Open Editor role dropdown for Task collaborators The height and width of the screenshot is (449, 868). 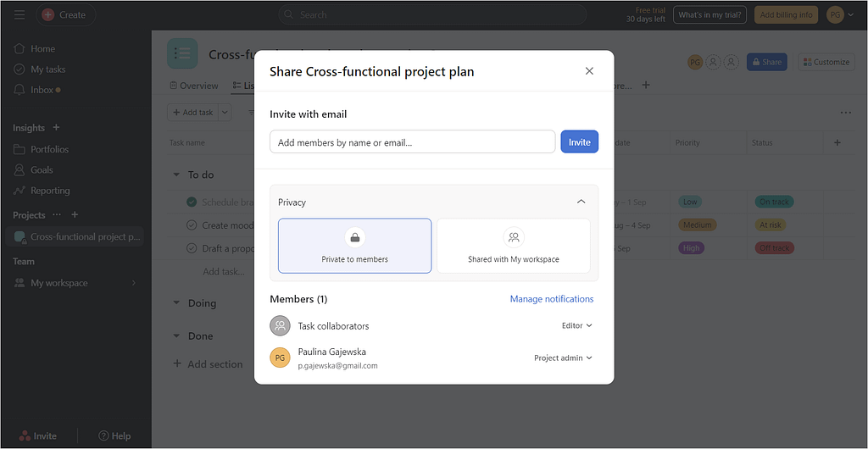[x=576, y=325]
